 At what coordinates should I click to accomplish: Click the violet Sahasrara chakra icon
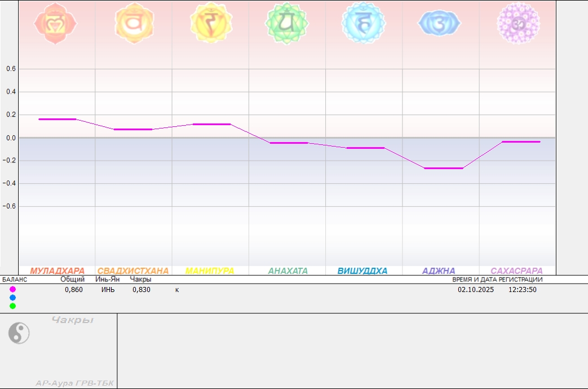pos(518,23)
